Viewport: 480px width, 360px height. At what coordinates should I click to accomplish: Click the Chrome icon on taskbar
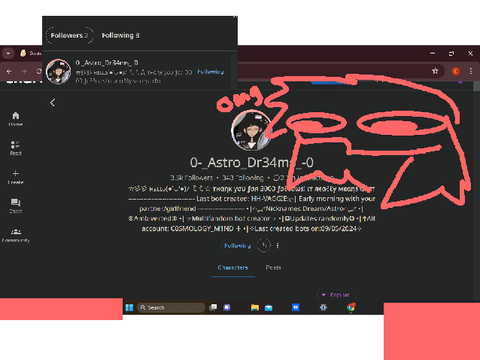point(351,307)
